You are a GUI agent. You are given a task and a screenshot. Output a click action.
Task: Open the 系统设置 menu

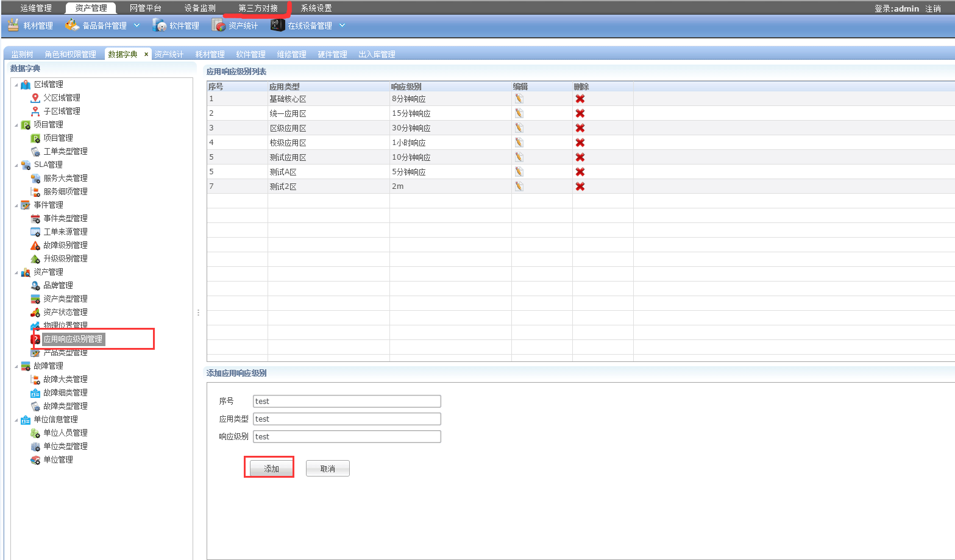318,8
